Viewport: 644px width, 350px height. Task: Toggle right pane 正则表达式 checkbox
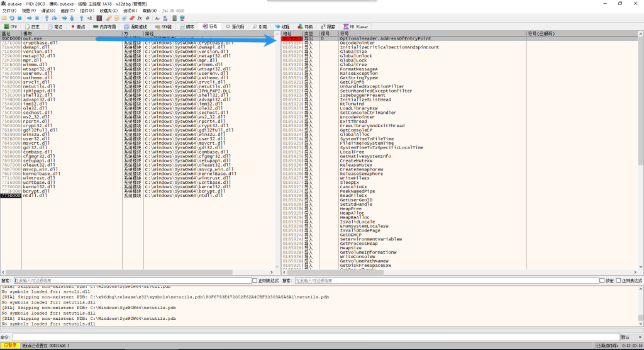coord(618,281)
